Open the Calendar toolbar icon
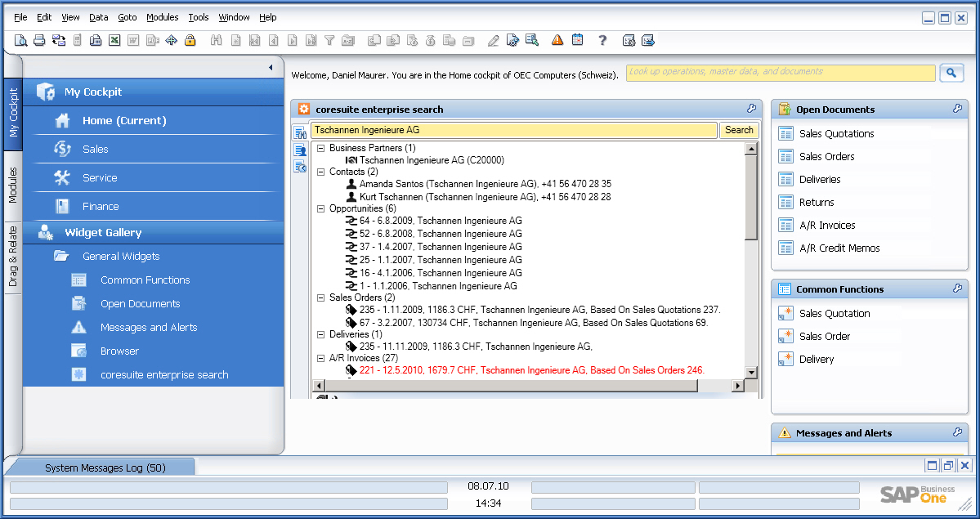This screenshot has height=519, width=980. pos(578,40)
